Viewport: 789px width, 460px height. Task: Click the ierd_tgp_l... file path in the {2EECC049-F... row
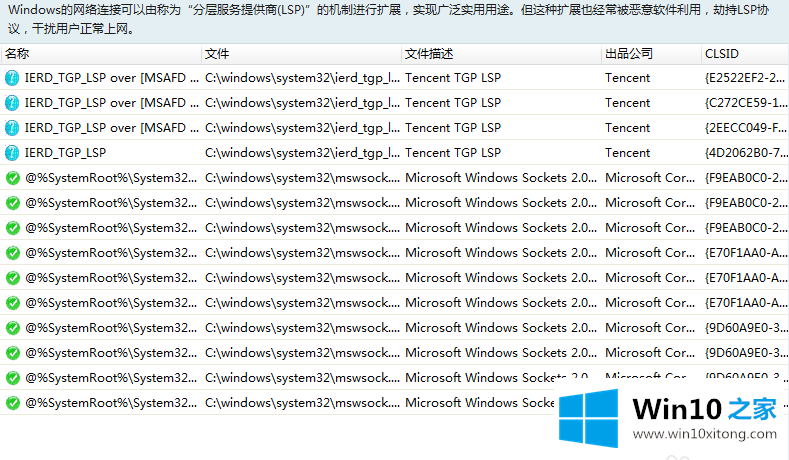click(302, 128)
